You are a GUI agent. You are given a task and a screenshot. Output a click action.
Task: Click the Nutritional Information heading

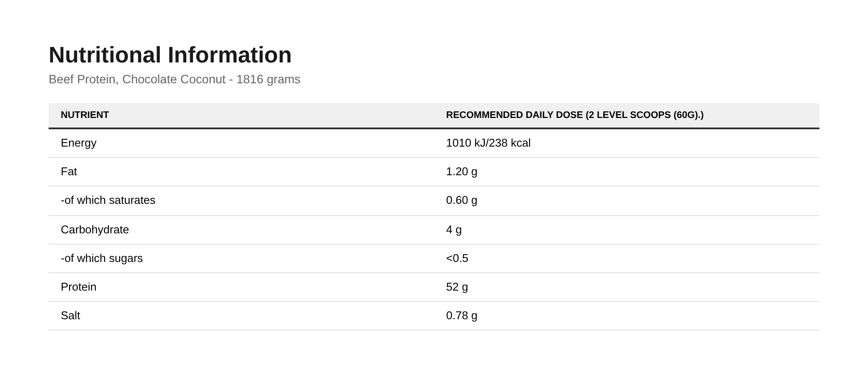[170, 55]
